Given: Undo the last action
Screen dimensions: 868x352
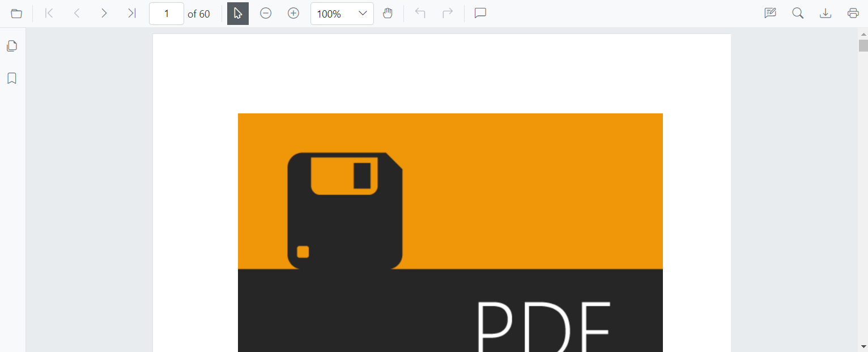Looking at the screenshot, I should click(420, 14).
